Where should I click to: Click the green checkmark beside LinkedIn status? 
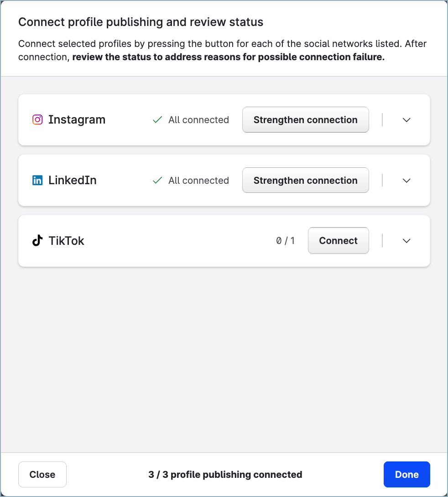point(157,180)
